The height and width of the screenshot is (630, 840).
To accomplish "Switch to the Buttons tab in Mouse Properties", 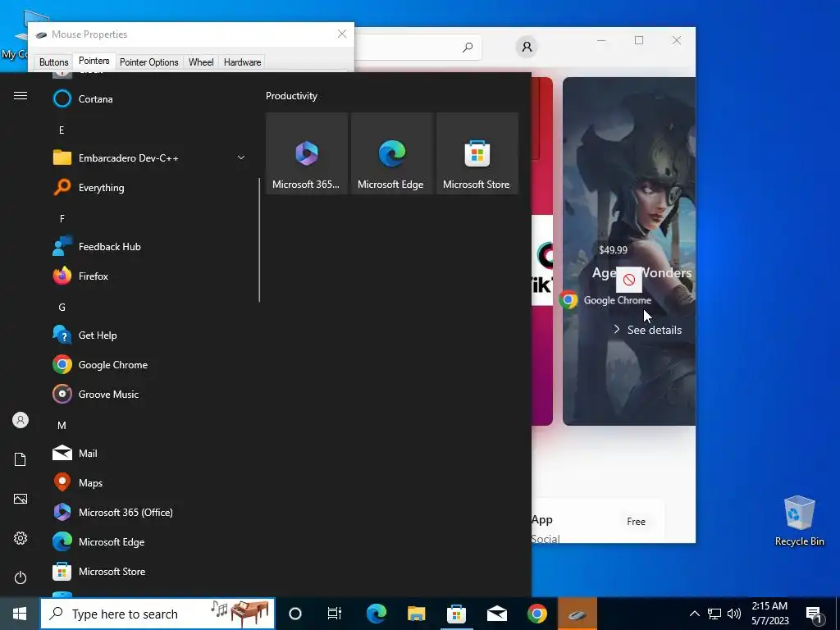I will [53, 62].
